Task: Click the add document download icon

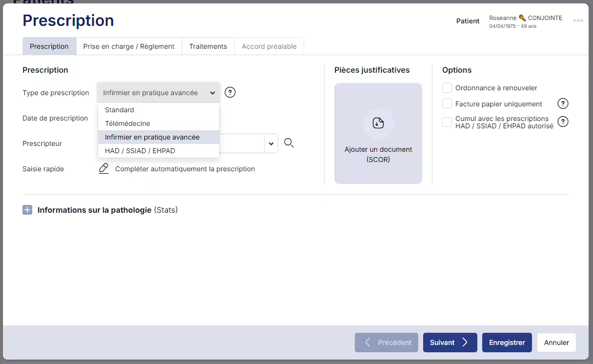Action: coord(378,123)
